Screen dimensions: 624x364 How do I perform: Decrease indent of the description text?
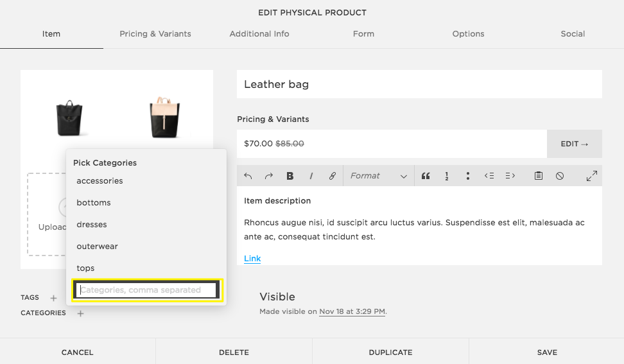click(489, 176)
